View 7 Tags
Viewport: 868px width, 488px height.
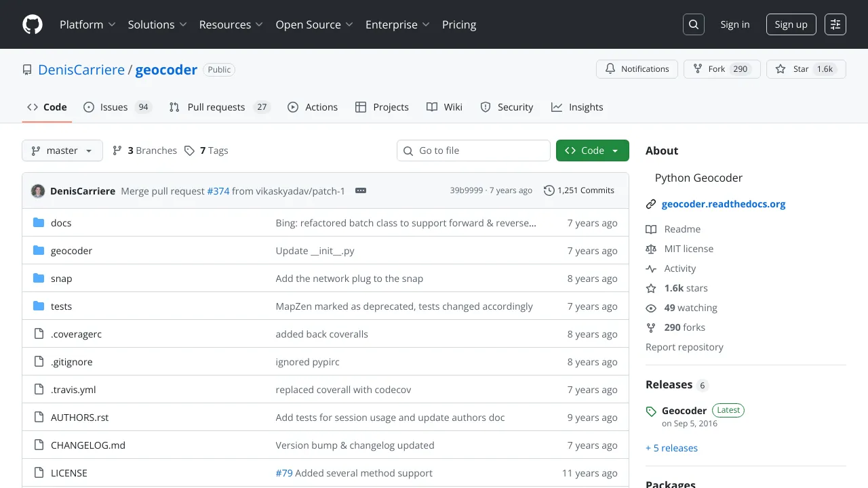tap(206, 150)
